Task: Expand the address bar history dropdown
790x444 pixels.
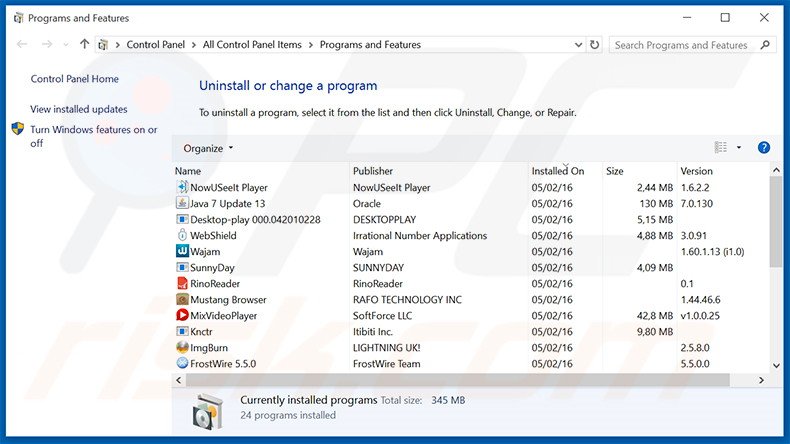Action: coord(578,44)
